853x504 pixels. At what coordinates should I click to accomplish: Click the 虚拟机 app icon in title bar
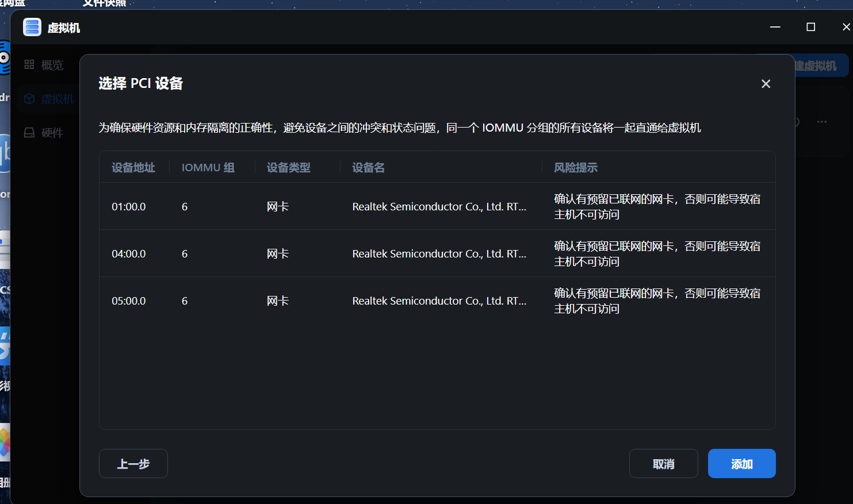point(32,27)
